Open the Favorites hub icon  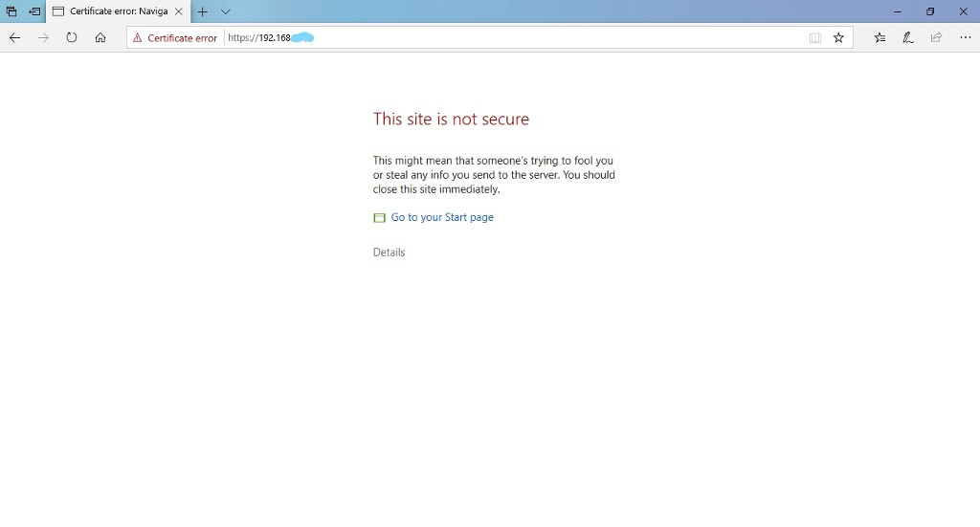880,37
